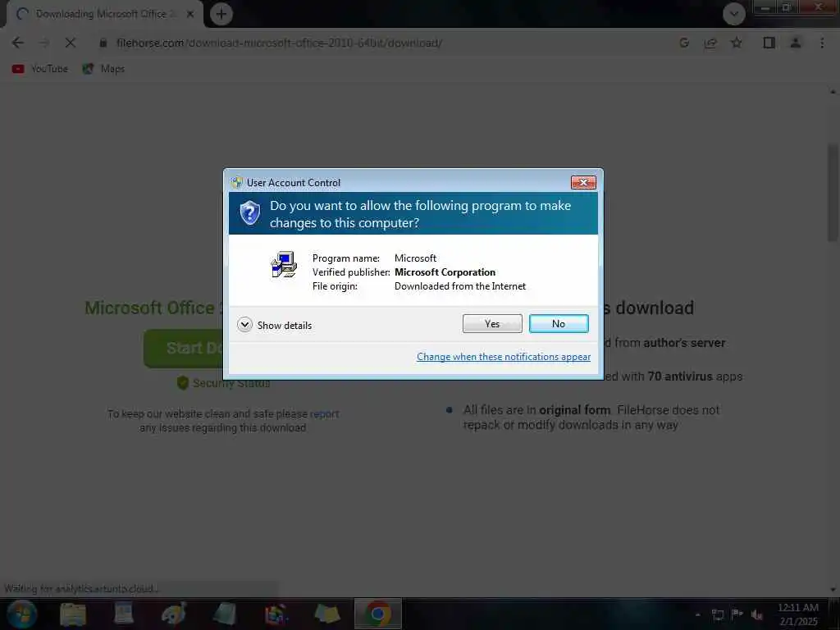Viewport: 840px width, 630px height.
Task: Click the Action Center flag icon
Action: [x=737, y=614]
